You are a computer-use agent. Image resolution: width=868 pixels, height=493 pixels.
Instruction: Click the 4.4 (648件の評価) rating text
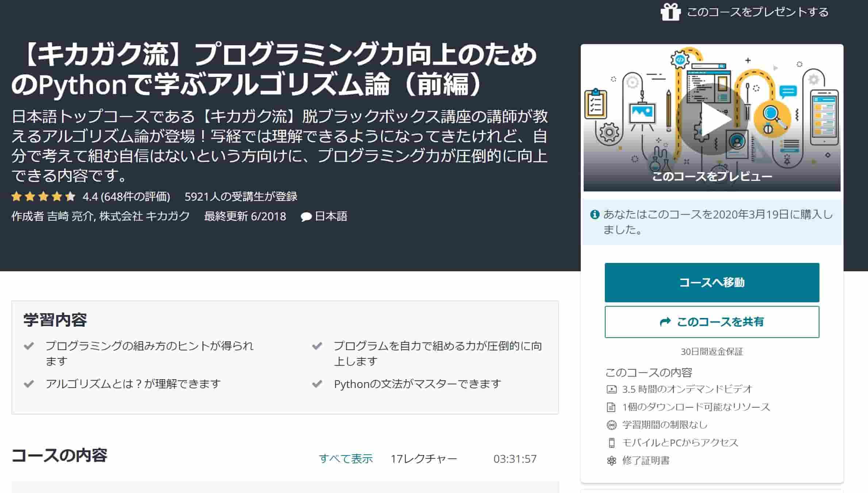126,197
